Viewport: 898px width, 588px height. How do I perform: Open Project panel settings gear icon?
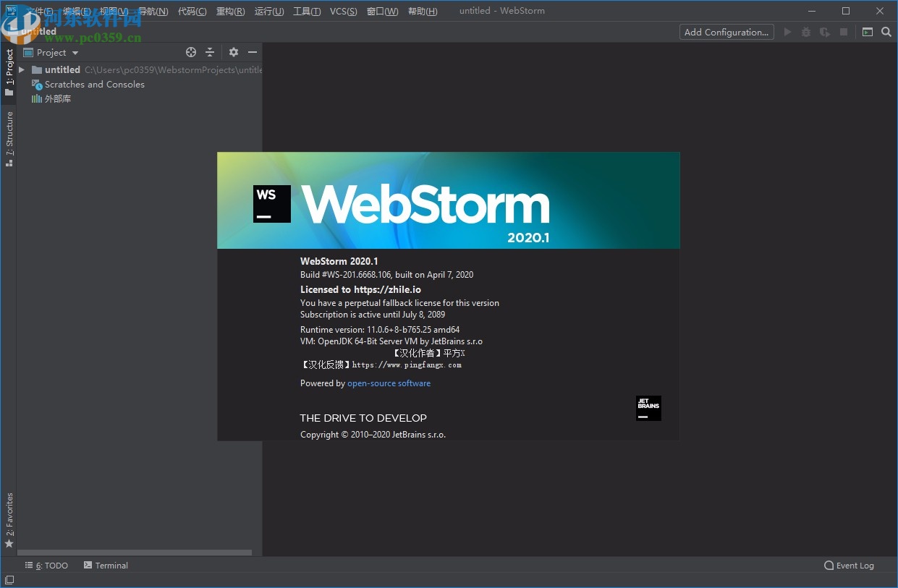pos(233,52)
